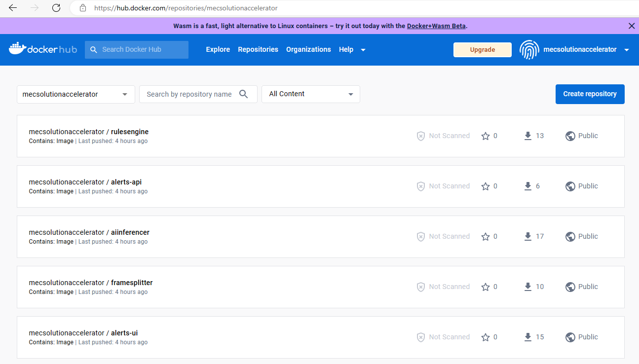Image resolution: width=639 pixels, height=364 pixels.
Task: Expand the Help dropdown chevron
Action: 363,49
